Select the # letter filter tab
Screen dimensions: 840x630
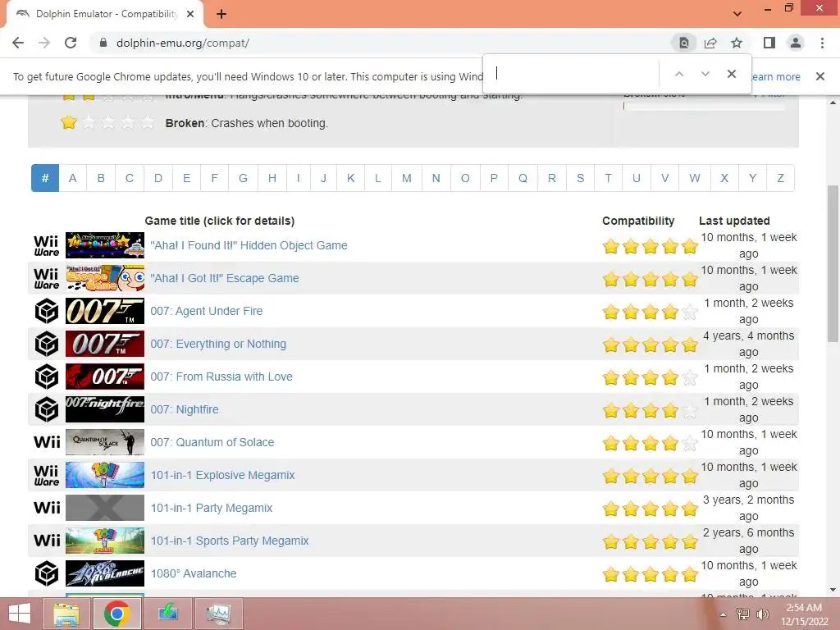coord(45,178)
